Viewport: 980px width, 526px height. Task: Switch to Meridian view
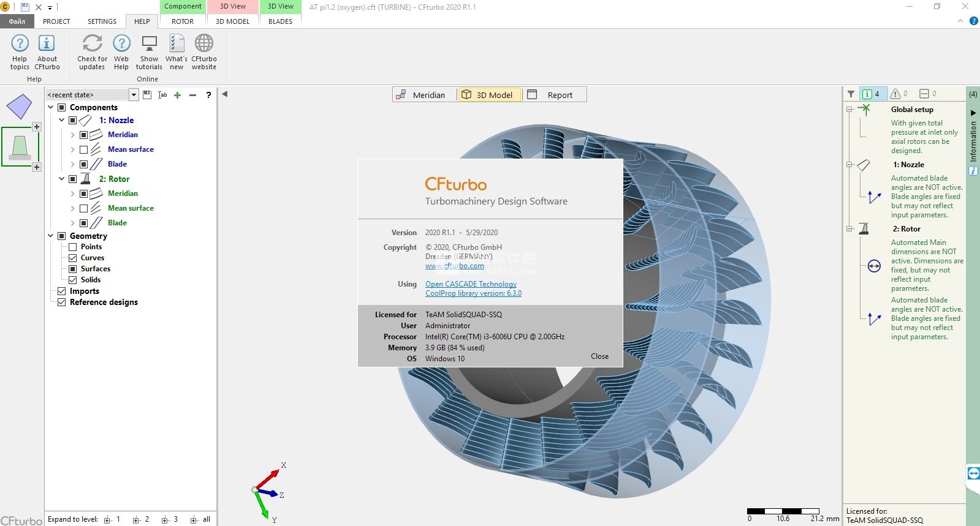425,95
